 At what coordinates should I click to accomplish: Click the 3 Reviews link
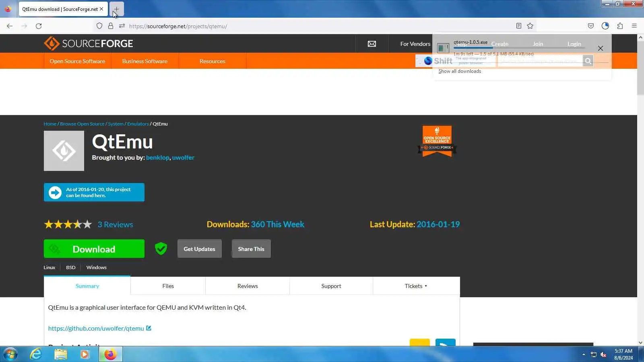[x=115, y=224]
